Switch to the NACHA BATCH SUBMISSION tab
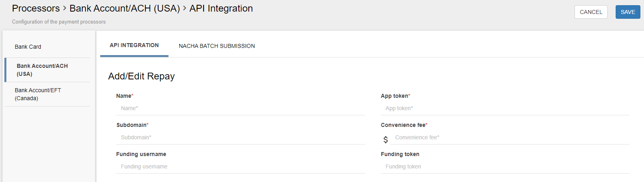644x182 pixels. coord(217,46)
